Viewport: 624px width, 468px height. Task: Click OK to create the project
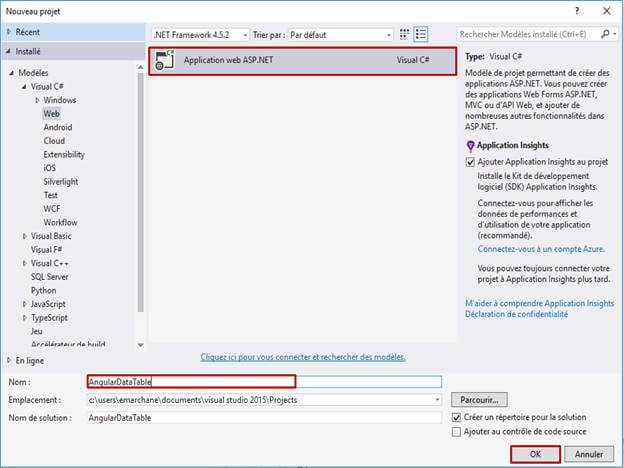tap(535, 454)
